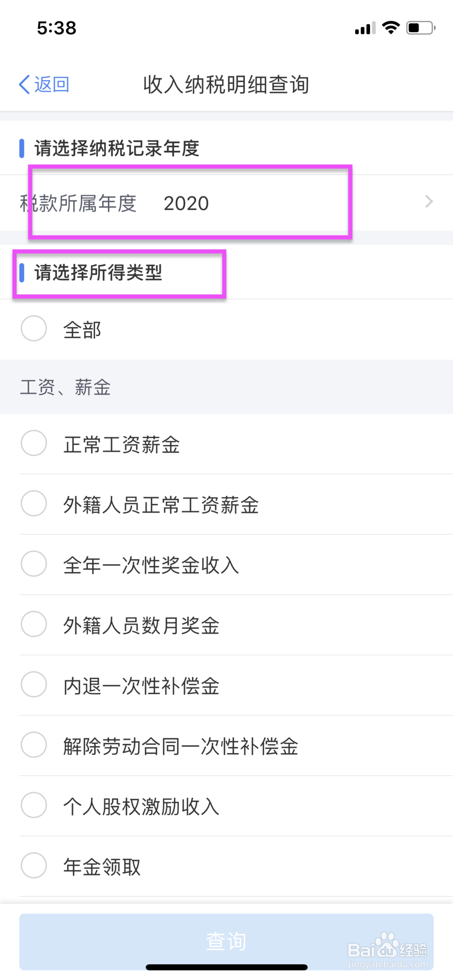
Task: Select 内退一次性补偿金 option
Action: click(x=34, y=684)
